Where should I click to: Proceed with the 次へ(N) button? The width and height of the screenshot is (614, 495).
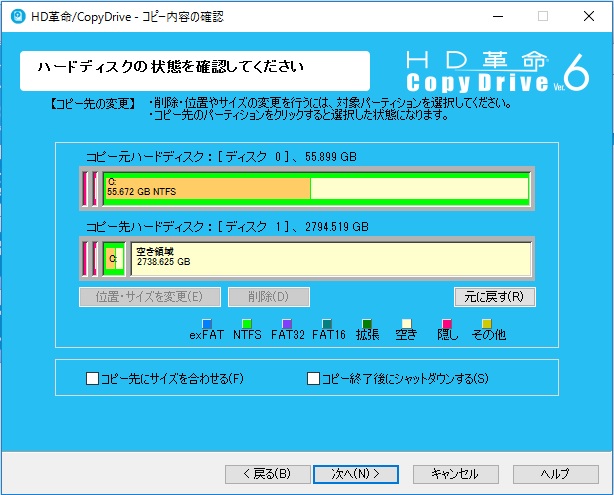(356, 474)
